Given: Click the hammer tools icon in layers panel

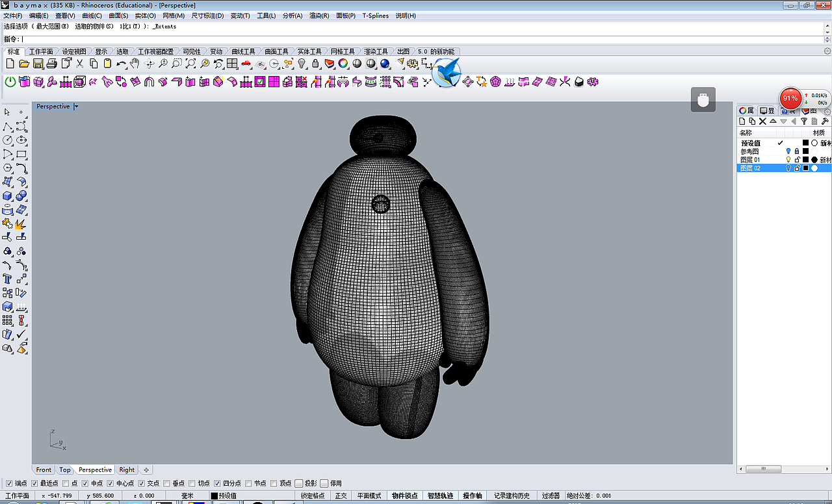Looking at the screenshot, I should tap(825, 121).
